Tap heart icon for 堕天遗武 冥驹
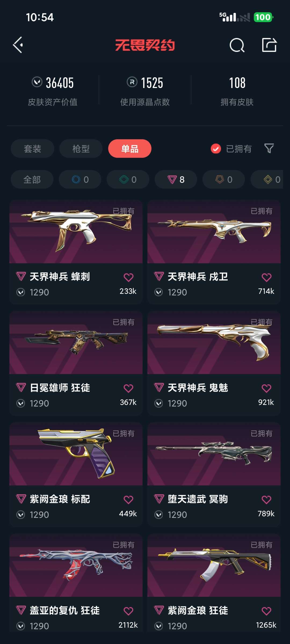The image size is (290, 644). coord(267,500)
